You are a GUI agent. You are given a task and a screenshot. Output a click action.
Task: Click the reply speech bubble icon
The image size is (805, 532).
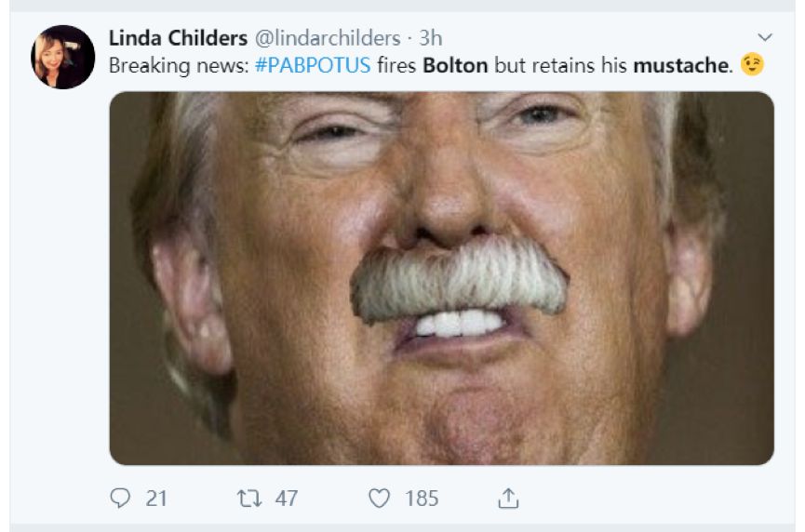[x=121, y=499]
